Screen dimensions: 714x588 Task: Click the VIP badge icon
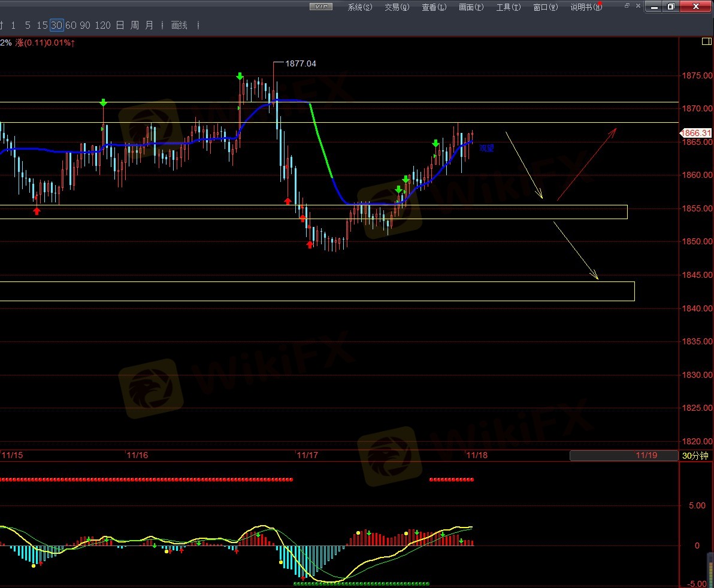(x=320, y=7)
